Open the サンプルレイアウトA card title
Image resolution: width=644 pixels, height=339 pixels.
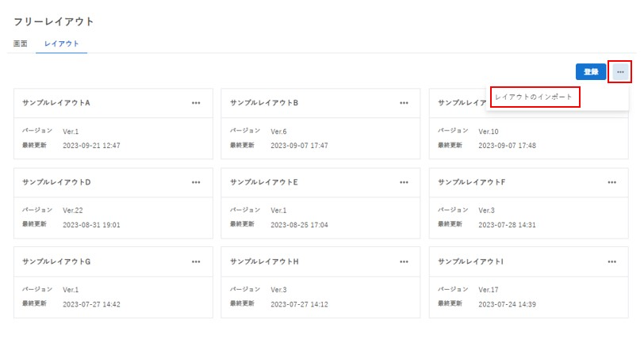pos(56,103)
